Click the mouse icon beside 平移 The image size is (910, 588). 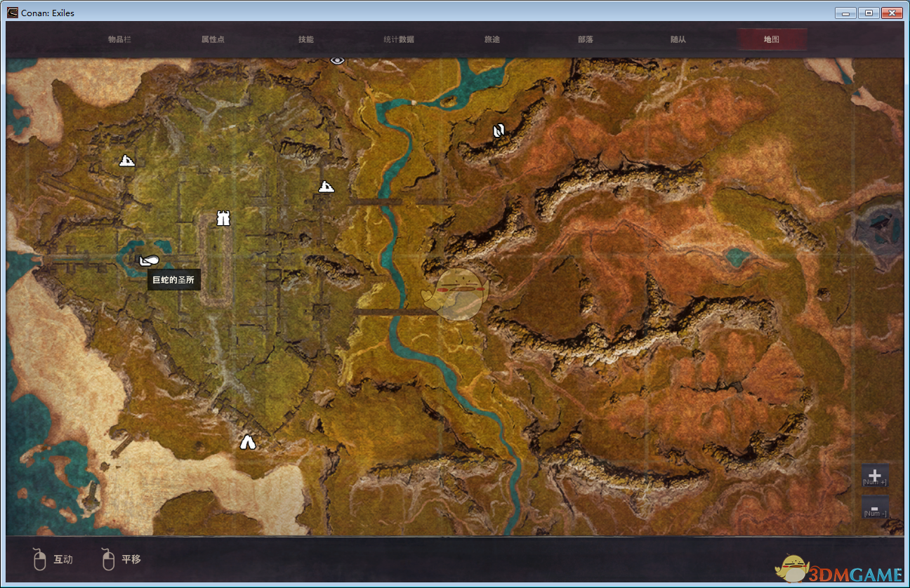click(x=107, y=559)
